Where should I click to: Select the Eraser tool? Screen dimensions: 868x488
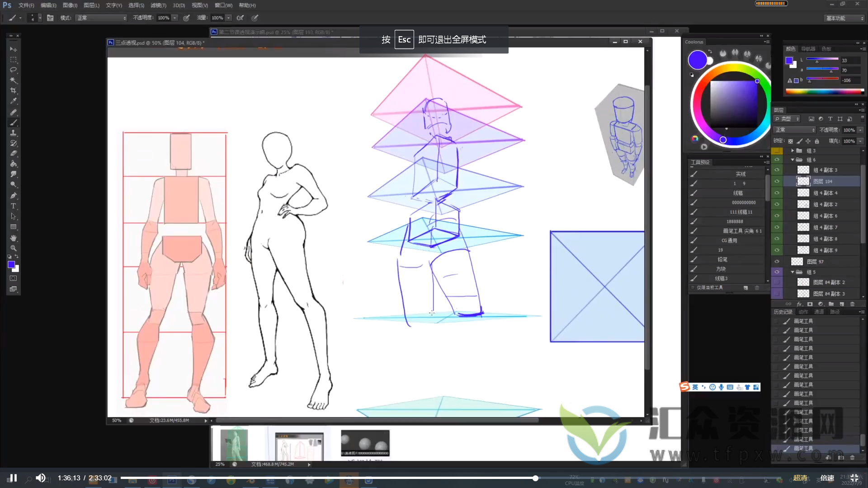(x=14, y=154)
